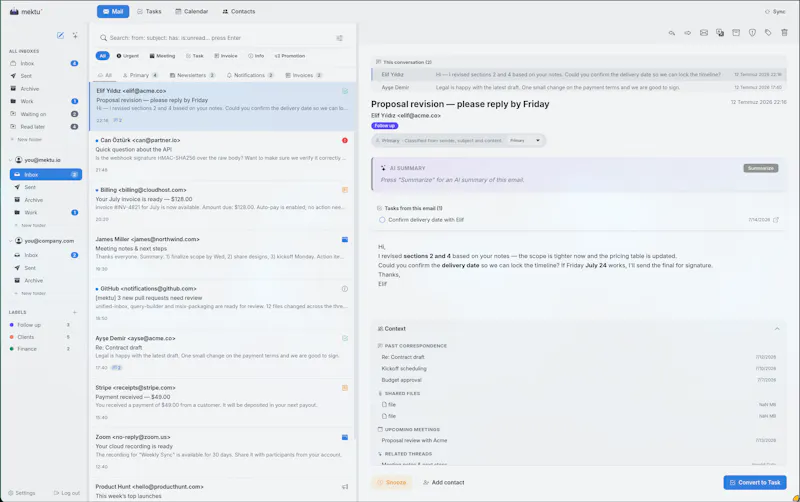
Task: Toggle the Task filter chip
Action: click(195, 56)
